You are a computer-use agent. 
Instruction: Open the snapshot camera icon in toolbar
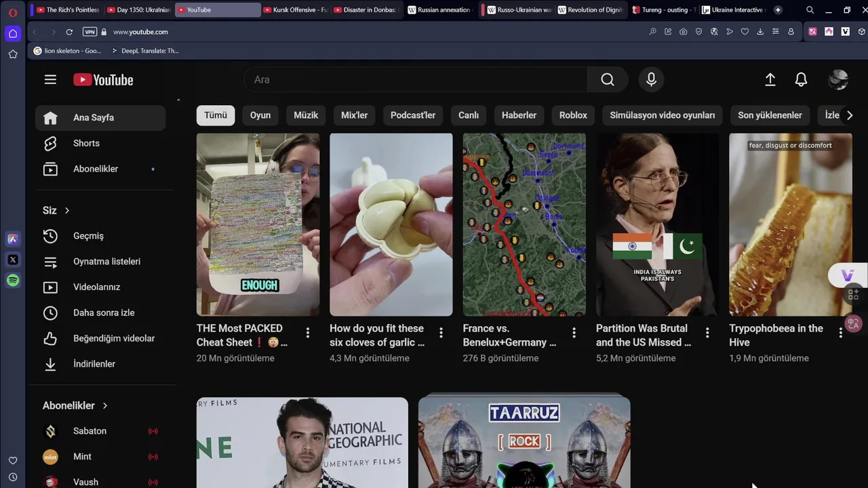[x=683, y=32]
